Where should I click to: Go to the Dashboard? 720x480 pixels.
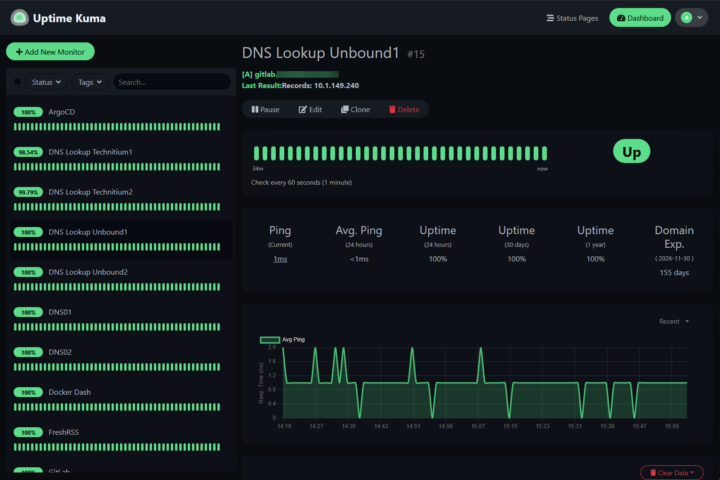click(x=640, y=18)
